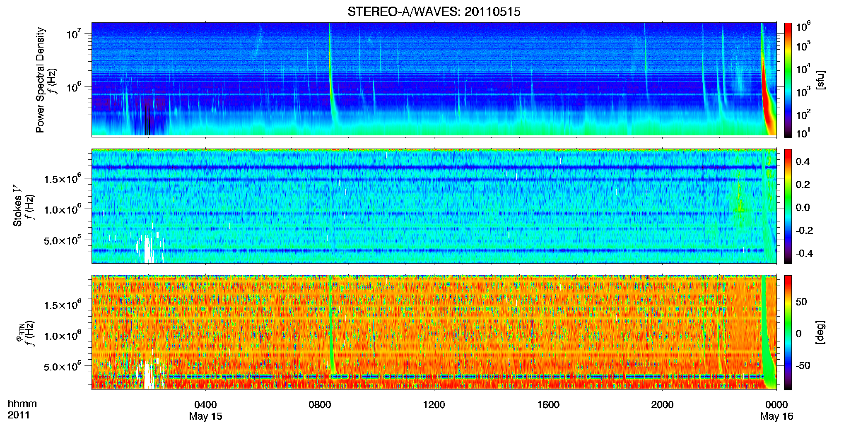Click the Power Spectral Density rainbow colorbar
The width and height of the screenshot is (868, 447).
pyautogui.click(x=788, y=80)
